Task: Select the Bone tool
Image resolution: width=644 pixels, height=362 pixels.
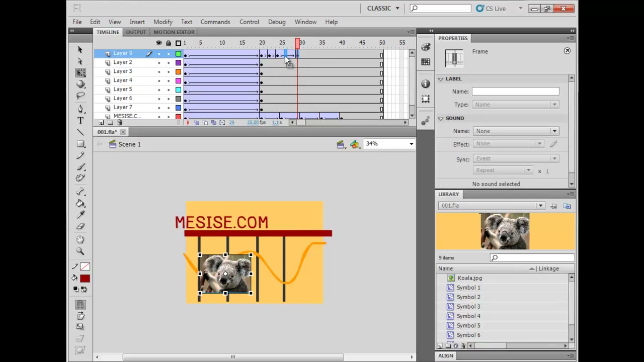Action: pyautogui.click(x=80, y=192)
